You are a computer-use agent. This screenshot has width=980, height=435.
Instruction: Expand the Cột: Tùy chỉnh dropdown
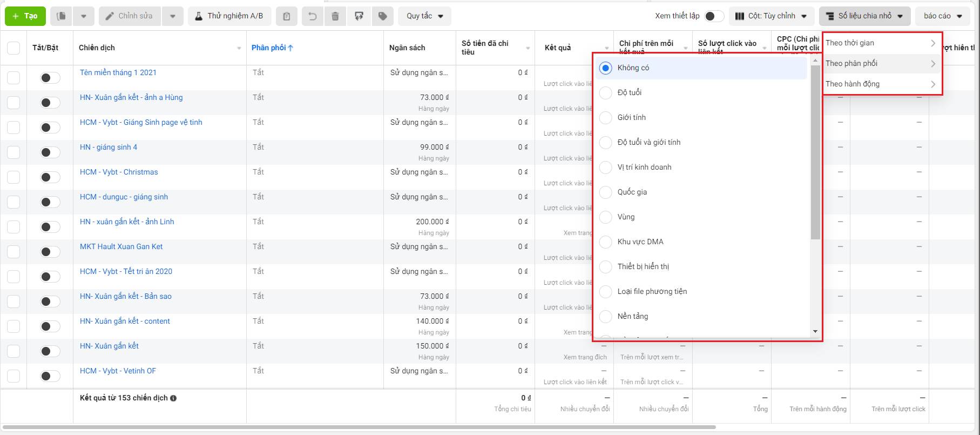[x=771, y=16]
